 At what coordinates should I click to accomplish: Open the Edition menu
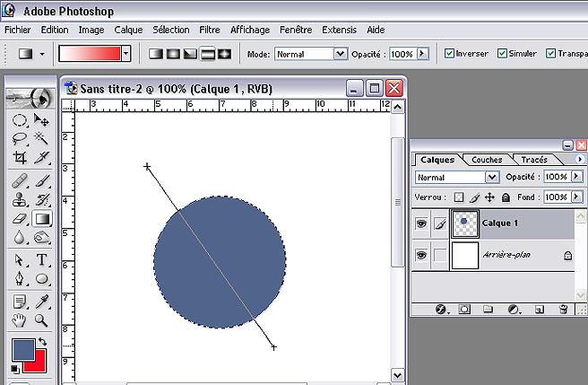55,30
